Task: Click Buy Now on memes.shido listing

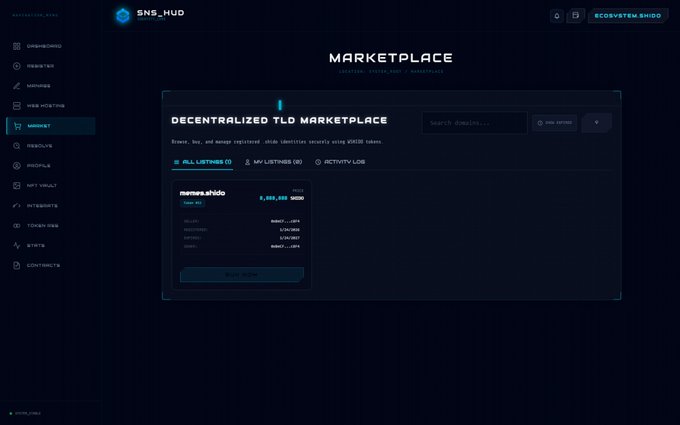Action: (x=242, y=275)
